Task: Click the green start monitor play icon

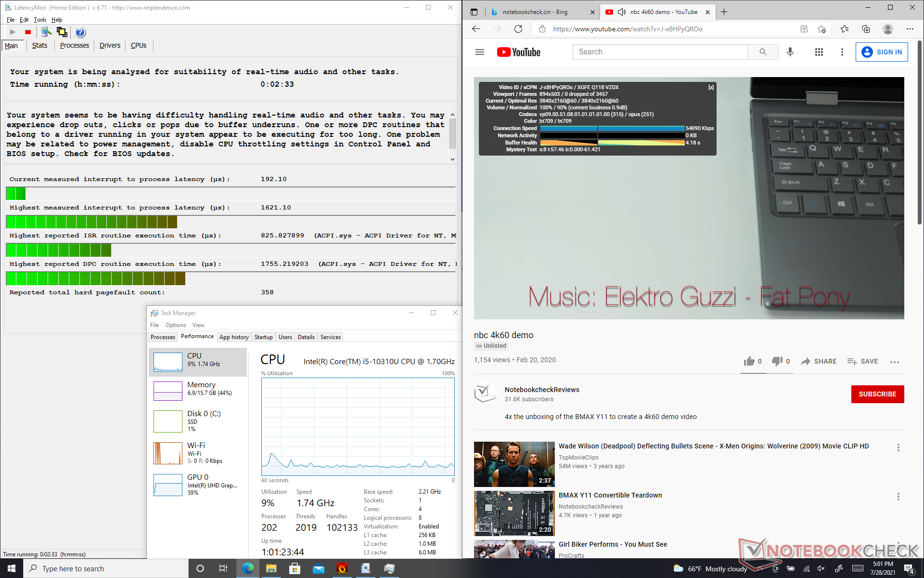Action: 13,32
